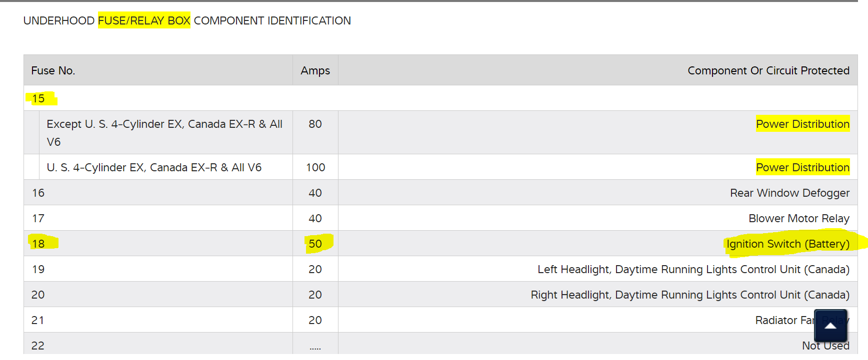Screen dimensions: 868x360
Task: Click Power Distribution in the 100-amp row
Action: click(x=802, y=167)
